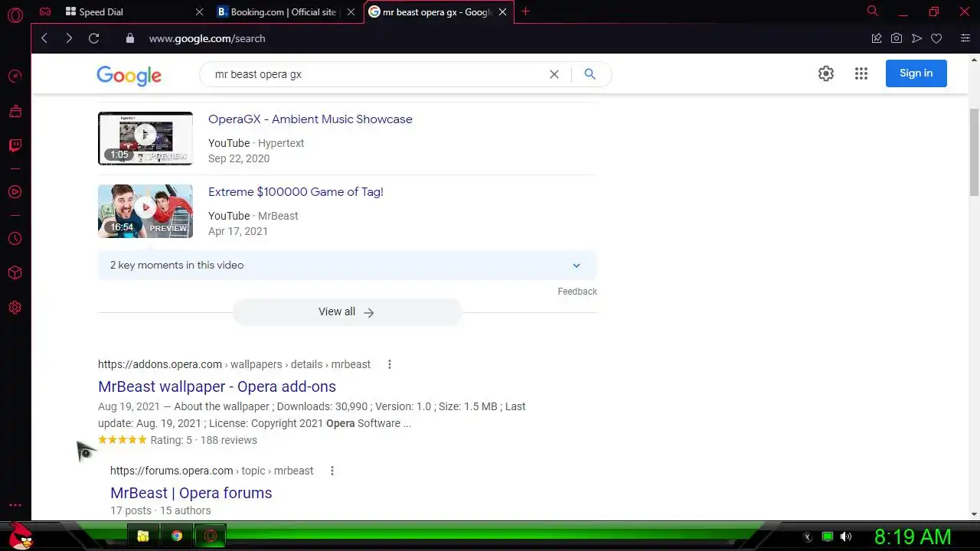This screenshot has height=551, width=980.
Task: Open File Explorer from taskbar
Action: coord(143,536)
